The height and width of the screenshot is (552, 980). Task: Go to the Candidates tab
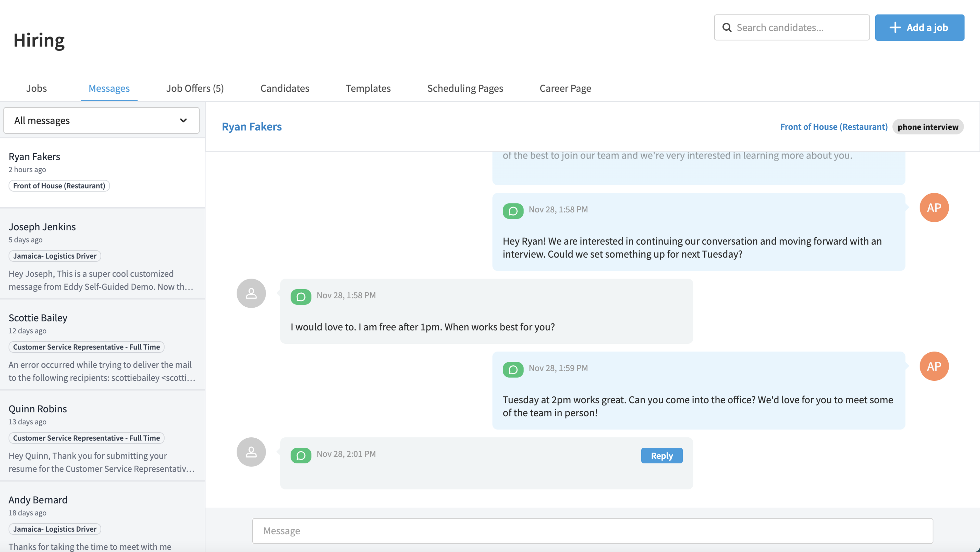[x=285, y=88]
